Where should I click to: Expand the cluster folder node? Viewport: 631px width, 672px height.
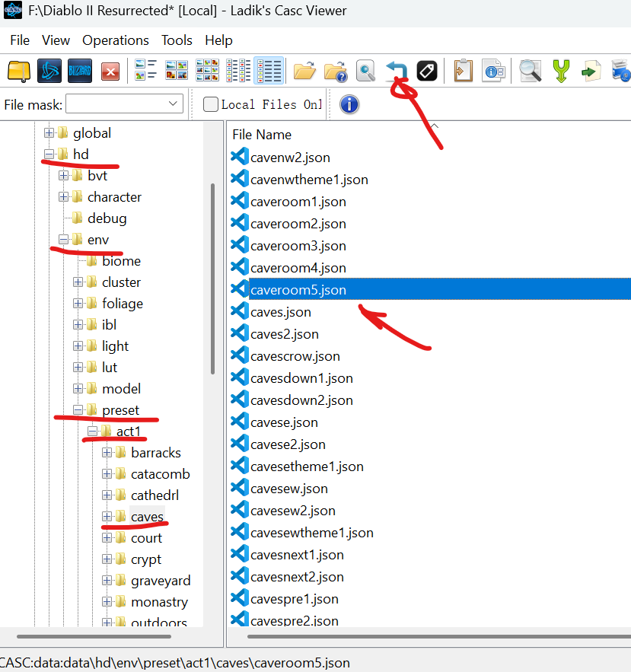point(78,282)
